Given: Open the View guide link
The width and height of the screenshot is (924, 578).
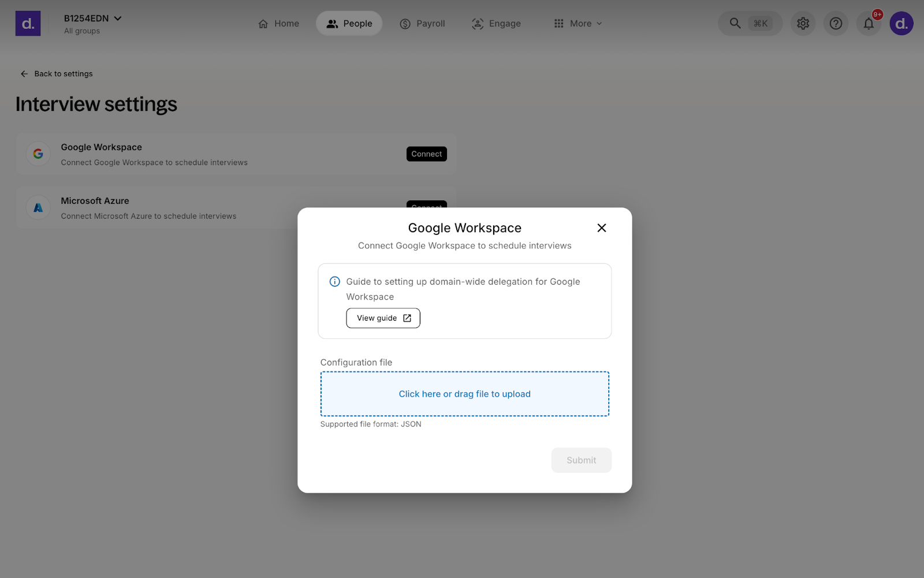Looking at the screenshot, I should click(x=383, y=318).
